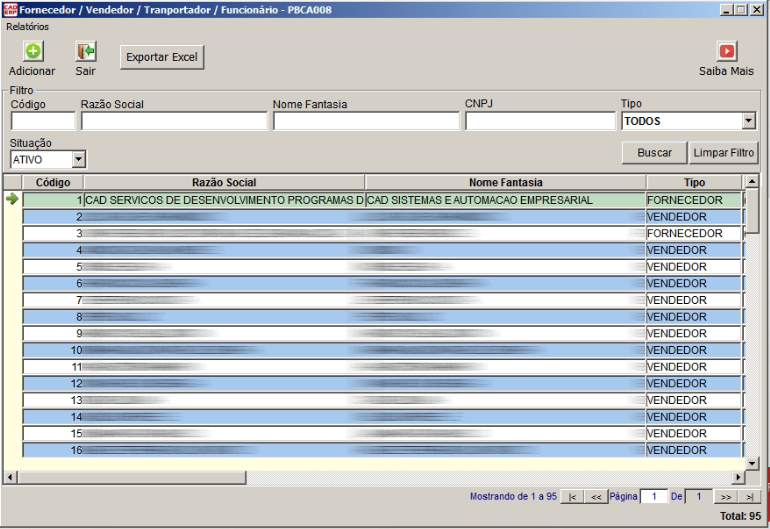Open the Relatórios menu

(28, 27)
